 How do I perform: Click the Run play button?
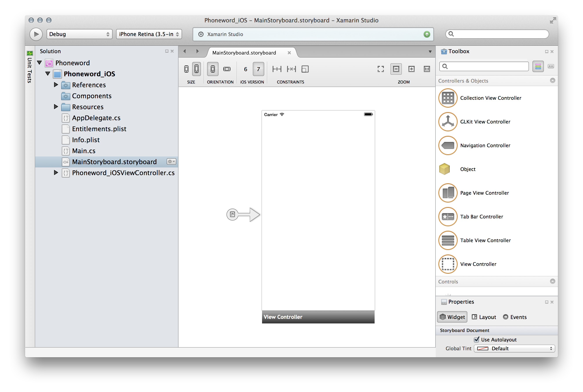[x=36, y=34]
